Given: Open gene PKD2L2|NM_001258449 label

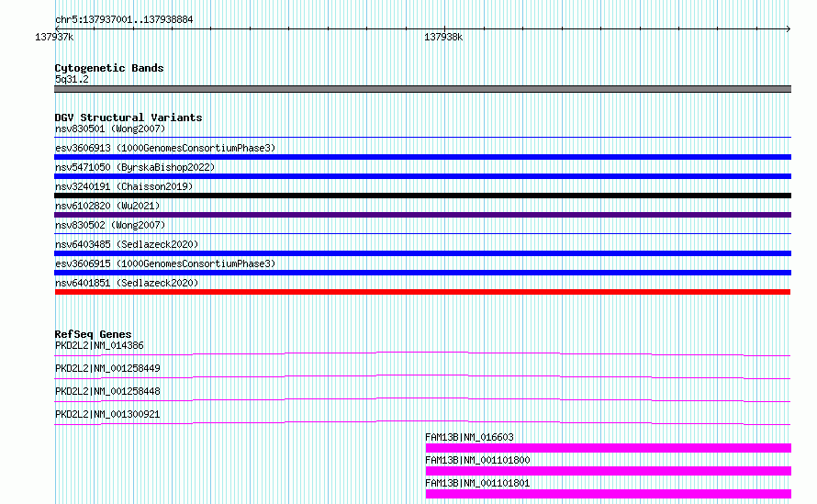Looking at the screenshot, I should click(x=107, y=368).
